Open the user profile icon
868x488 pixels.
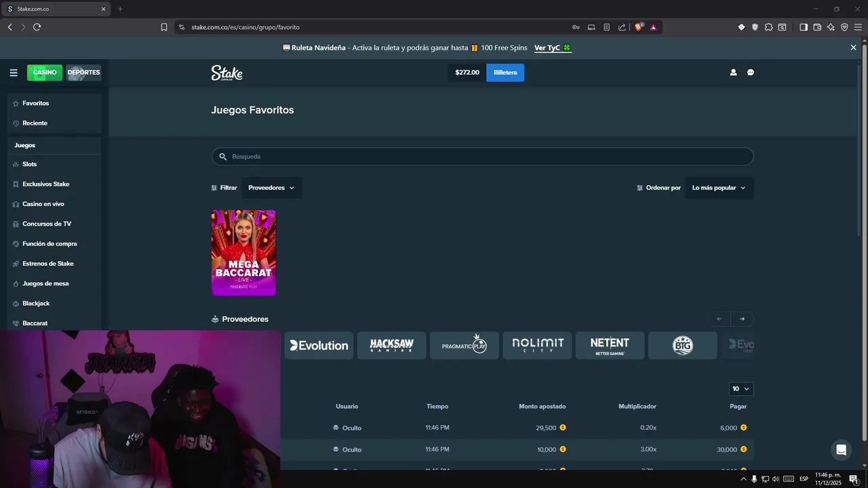tap(733, 73)
